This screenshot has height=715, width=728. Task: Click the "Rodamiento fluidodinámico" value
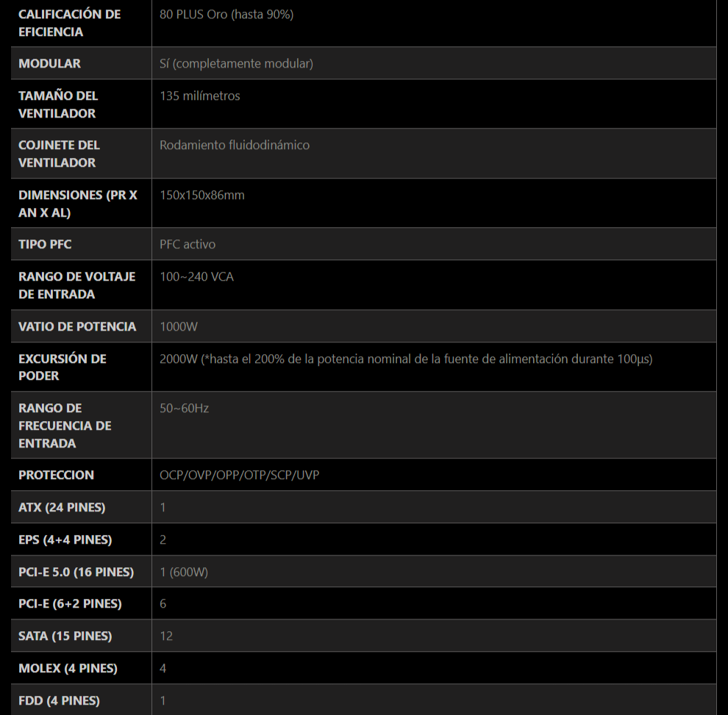(x=235, y=145)
